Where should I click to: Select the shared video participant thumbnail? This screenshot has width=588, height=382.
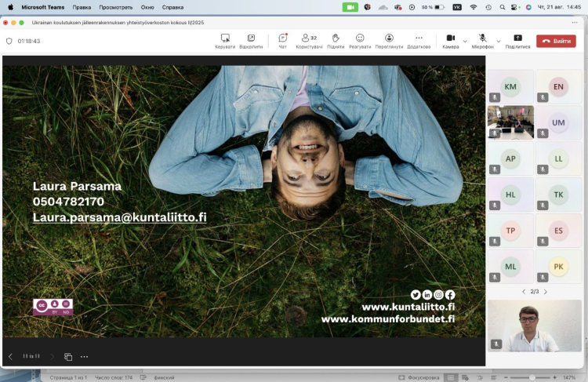(x=510, y=122)
